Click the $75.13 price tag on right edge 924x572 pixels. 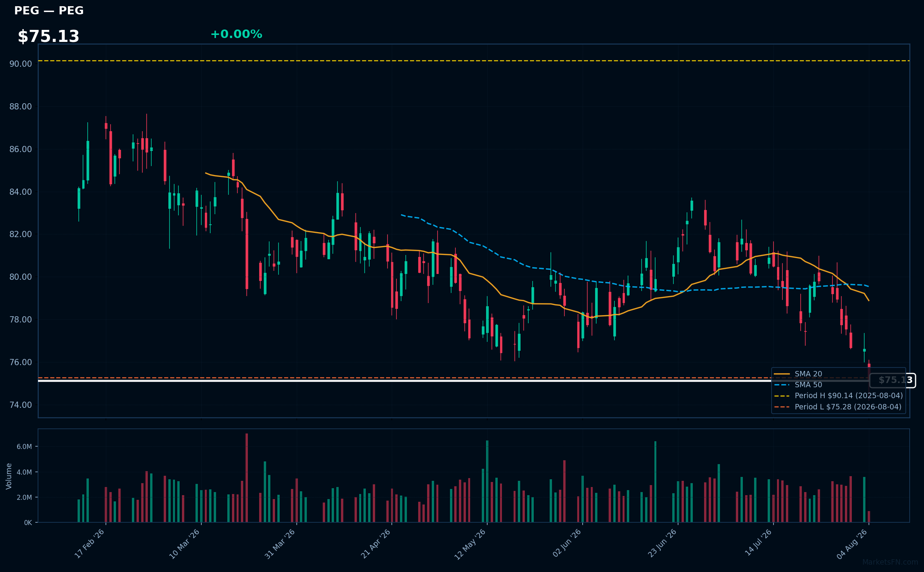[893, 380]
